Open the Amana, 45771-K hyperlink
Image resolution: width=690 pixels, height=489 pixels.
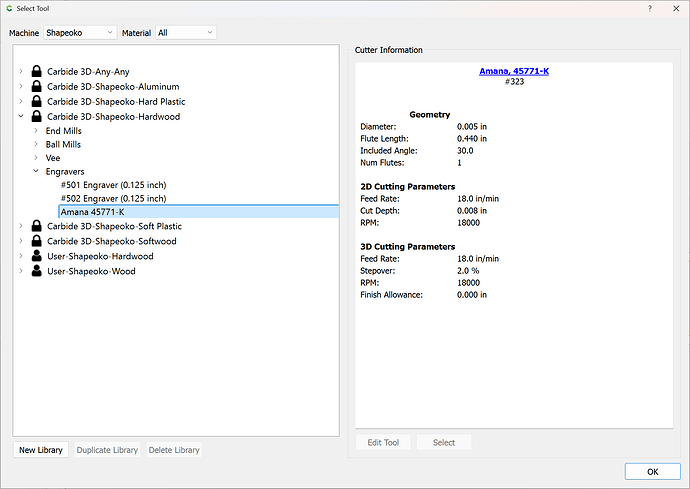pos(515,70)
